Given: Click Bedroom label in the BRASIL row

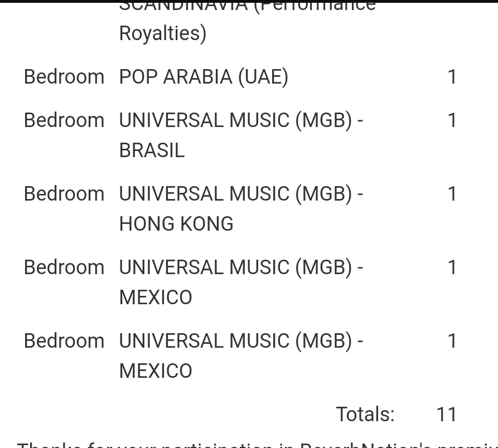Looking at the screenshot, I should point(64,120).
